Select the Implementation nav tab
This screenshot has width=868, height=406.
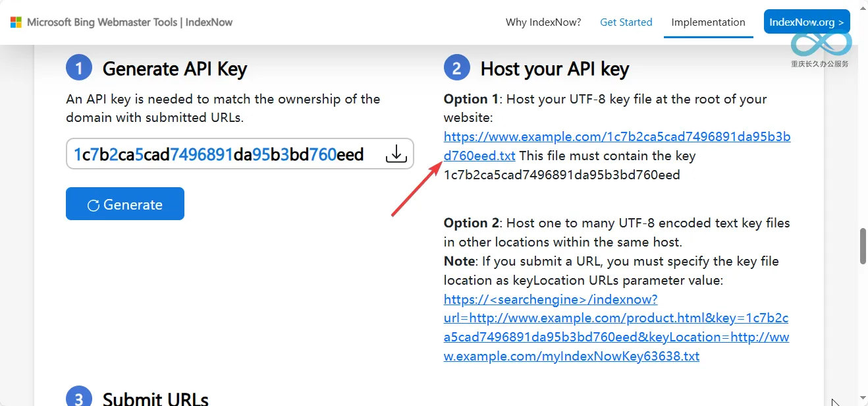click(709, 22)
